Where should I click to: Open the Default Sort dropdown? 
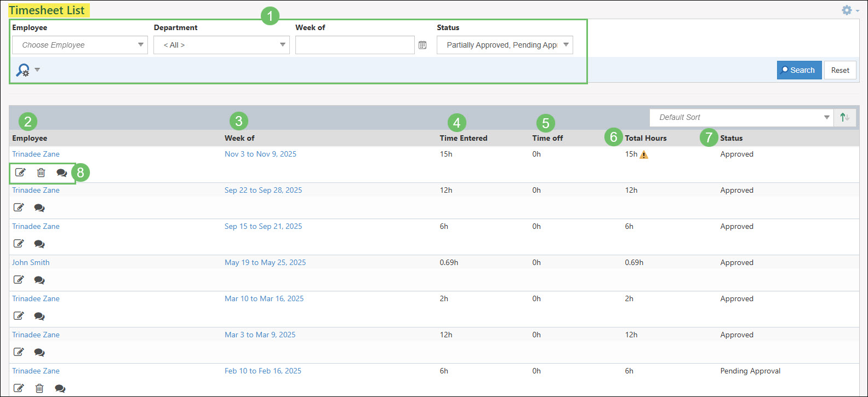click(742, 117)
